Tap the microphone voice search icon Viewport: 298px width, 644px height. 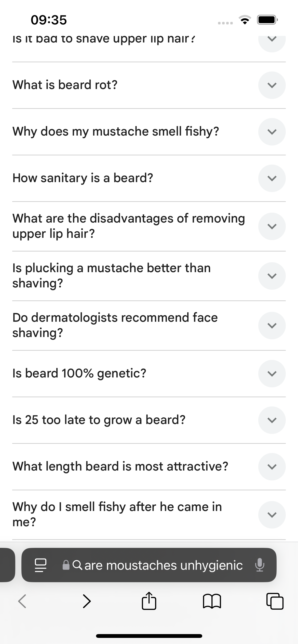[260, 565]
